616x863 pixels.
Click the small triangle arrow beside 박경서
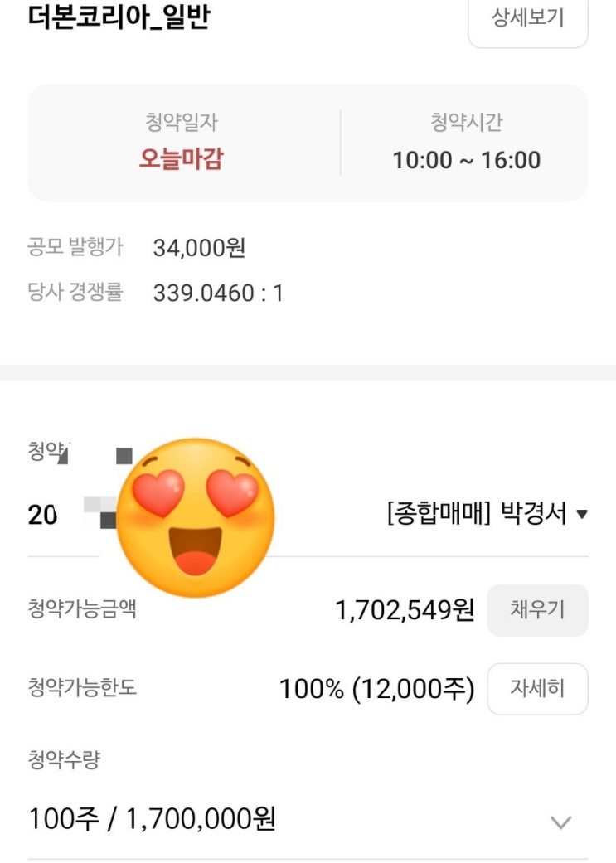click(581, 515)
